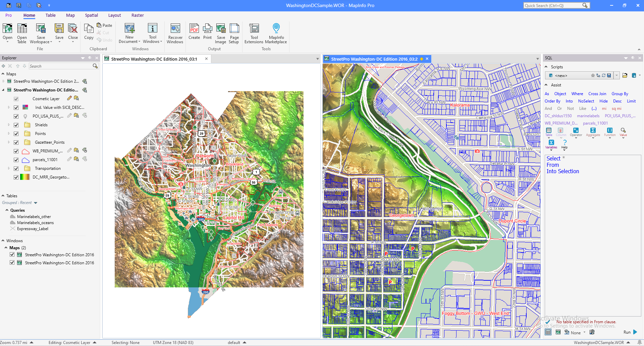
Task: Uncheck the Transportation group checkbox
Action: tap(16, 168)
